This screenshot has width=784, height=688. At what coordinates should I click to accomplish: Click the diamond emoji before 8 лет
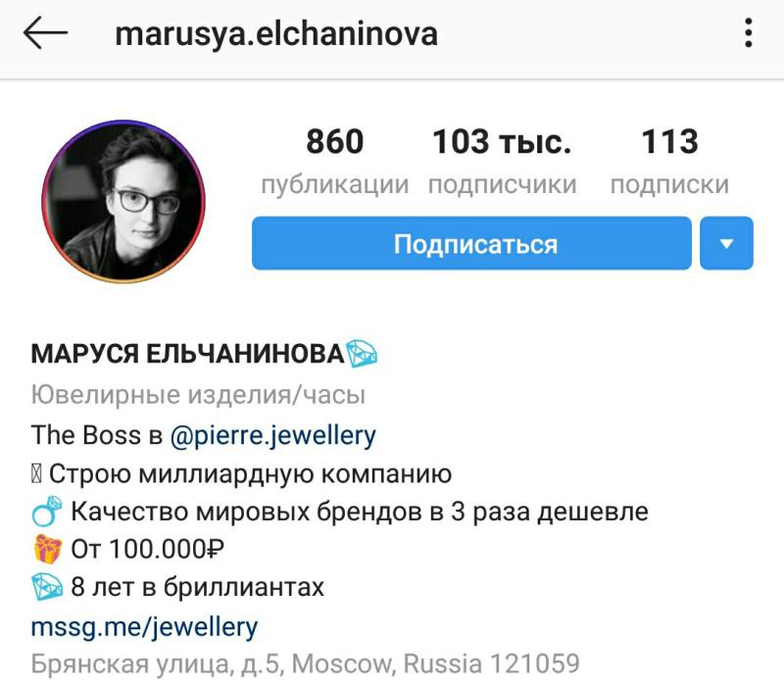(47, 586)
